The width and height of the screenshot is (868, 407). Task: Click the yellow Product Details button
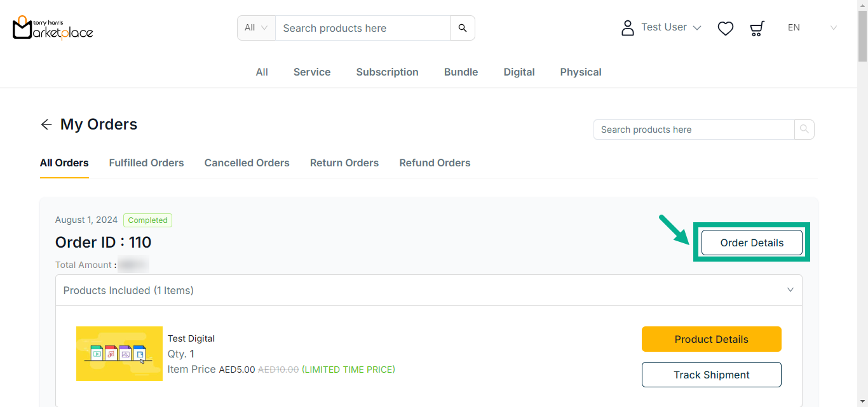pyautogui.click(x=711, y=339)
